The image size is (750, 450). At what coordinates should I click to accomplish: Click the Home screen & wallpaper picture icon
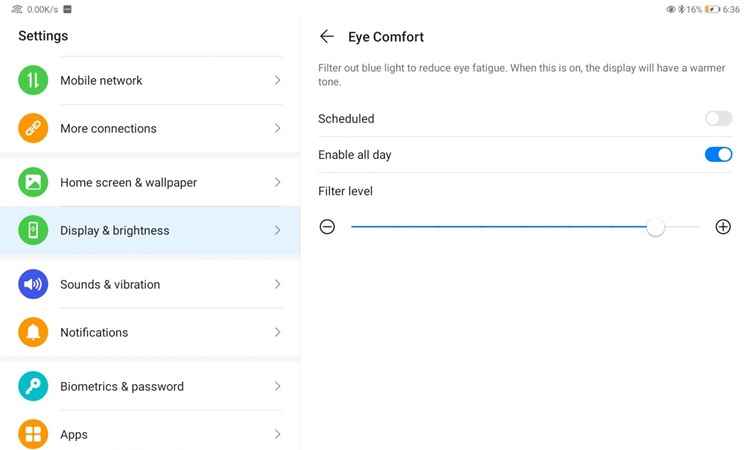(33, 182)
